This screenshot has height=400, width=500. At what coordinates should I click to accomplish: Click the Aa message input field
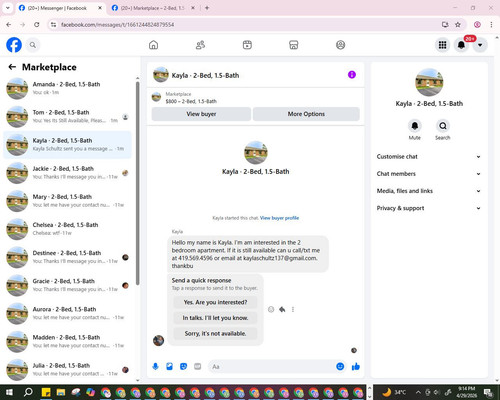[272, 367]
